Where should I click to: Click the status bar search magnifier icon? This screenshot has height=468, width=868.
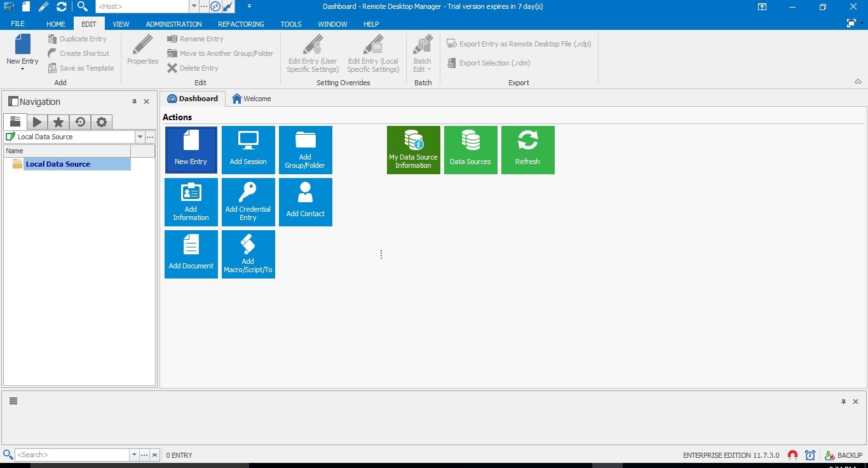click(x=8, y=455)
